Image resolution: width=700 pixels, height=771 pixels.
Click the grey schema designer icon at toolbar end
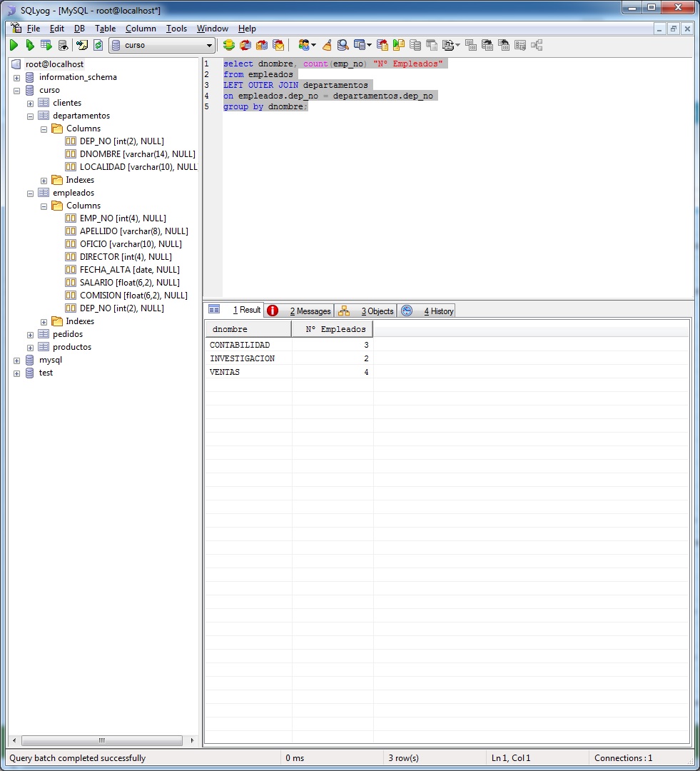537,45
